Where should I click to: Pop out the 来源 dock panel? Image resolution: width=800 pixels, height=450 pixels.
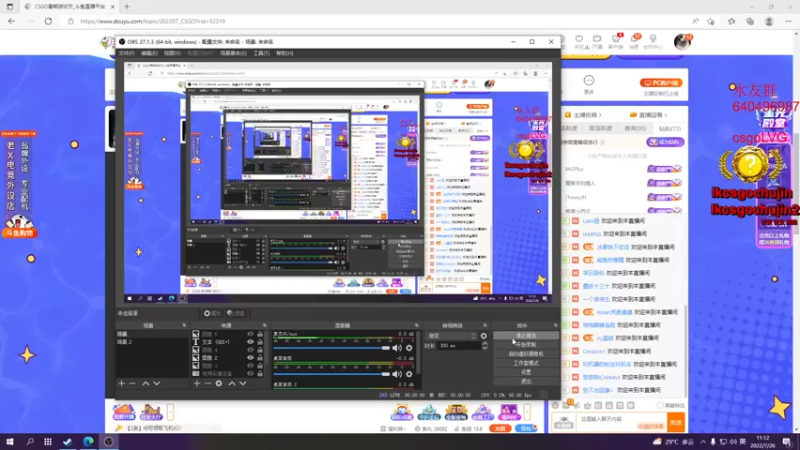click(x=264, y=326)
